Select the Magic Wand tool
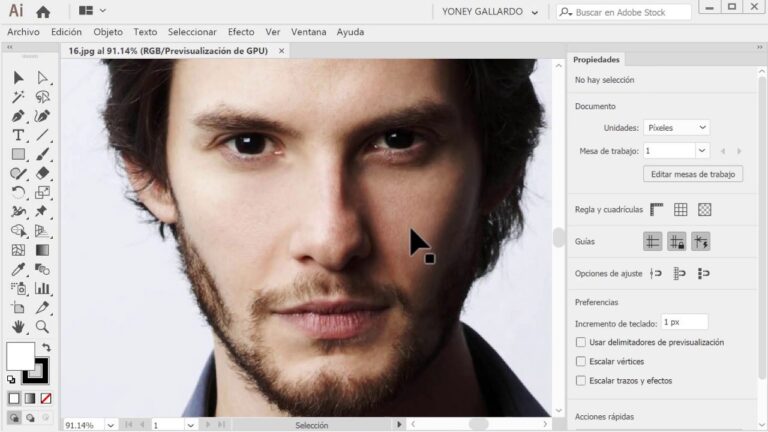The height and width of the screenshot is (432, 768). 18,97
